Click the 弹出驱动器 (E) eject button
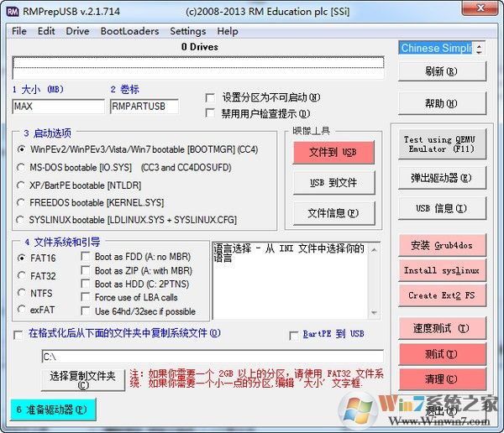 pyautogui.click(x=442, y=178)
